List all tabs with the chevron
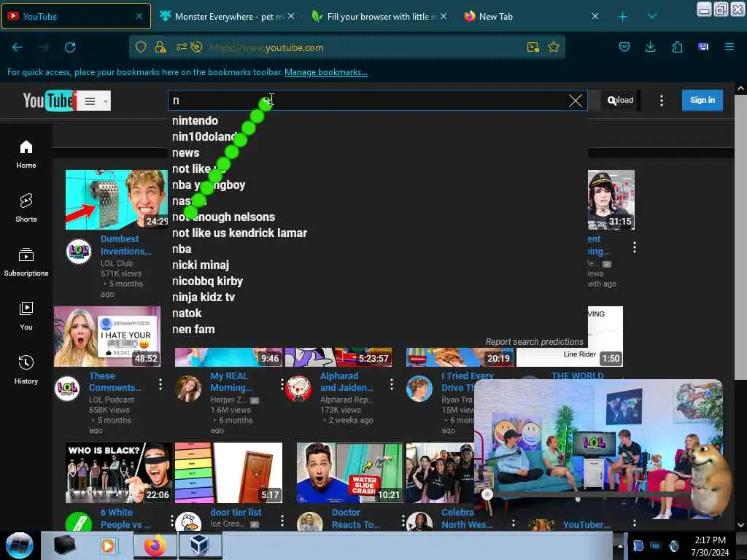 pyautogui.click(x=652, y=17)
